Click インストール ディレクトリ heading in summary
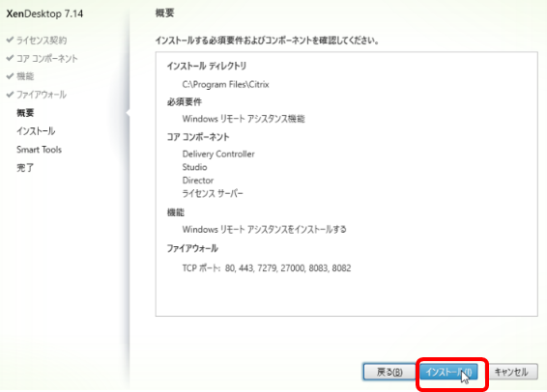 (x=207, y=66)
